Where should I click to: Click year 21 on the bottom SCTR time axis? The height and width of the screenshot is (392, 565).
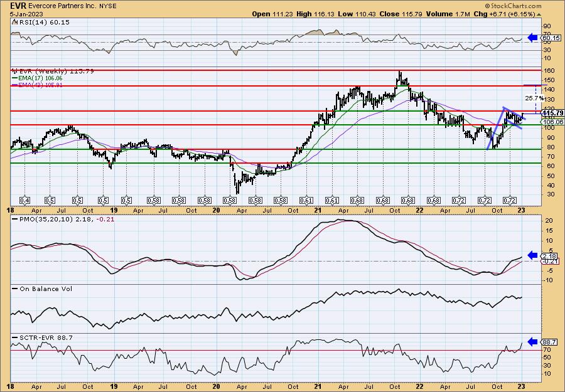[318, 386]
